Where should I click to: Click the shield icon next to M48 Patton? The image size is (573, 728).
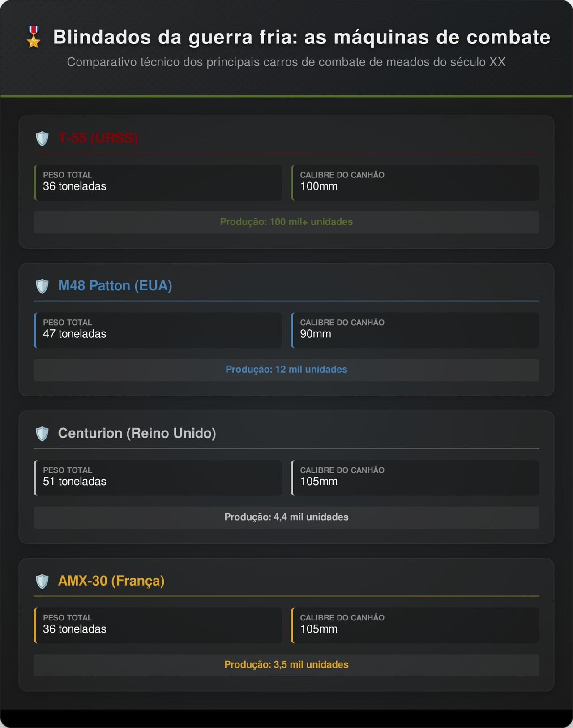[42, 286]
